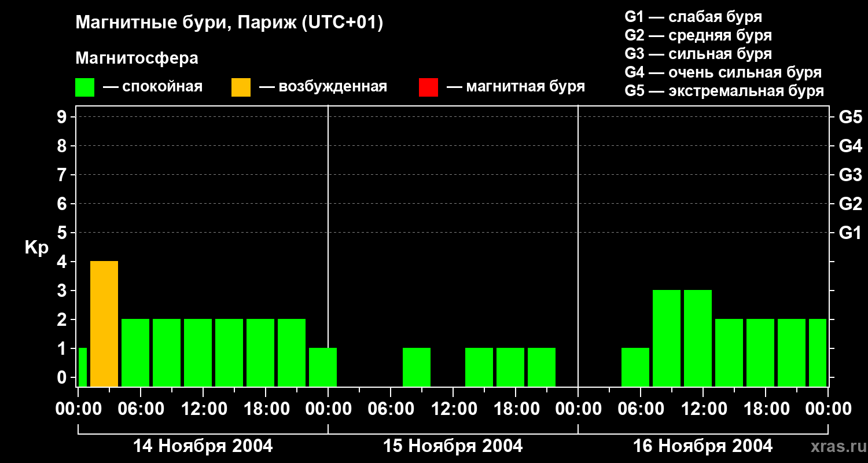Select the line 'G2 — средняя буря'
868x463 pixels.
point(698,35)
